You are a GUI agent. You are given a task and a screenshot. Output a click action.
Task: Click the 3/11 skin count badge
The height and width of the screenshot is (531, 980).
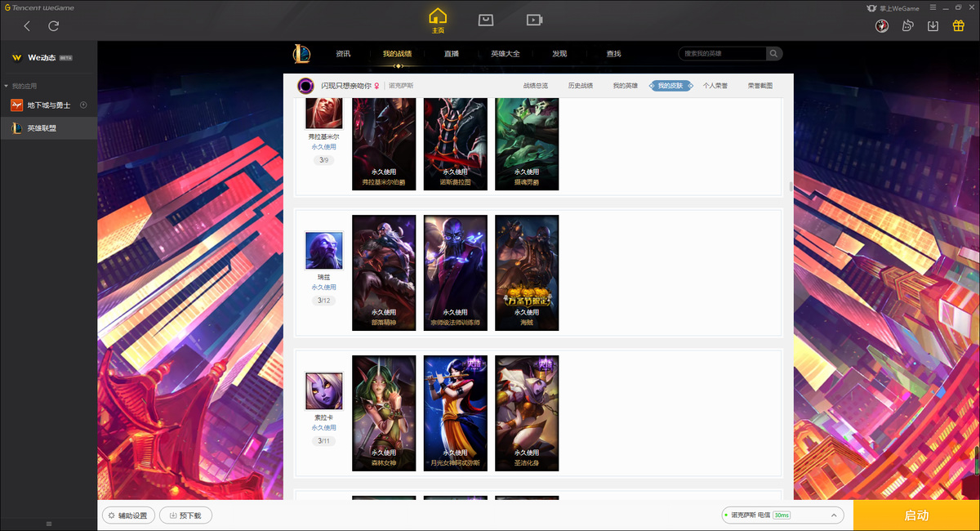coord(324,441)
